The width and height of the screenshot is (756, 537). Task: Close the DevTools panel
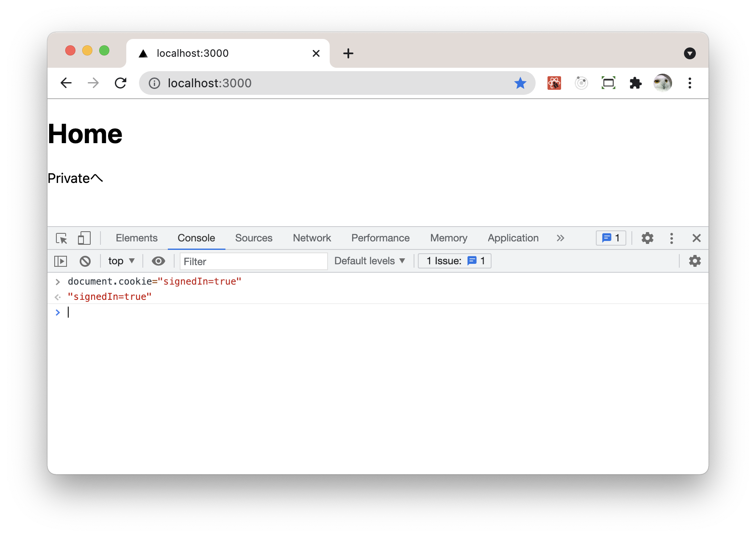pos(696,238)
